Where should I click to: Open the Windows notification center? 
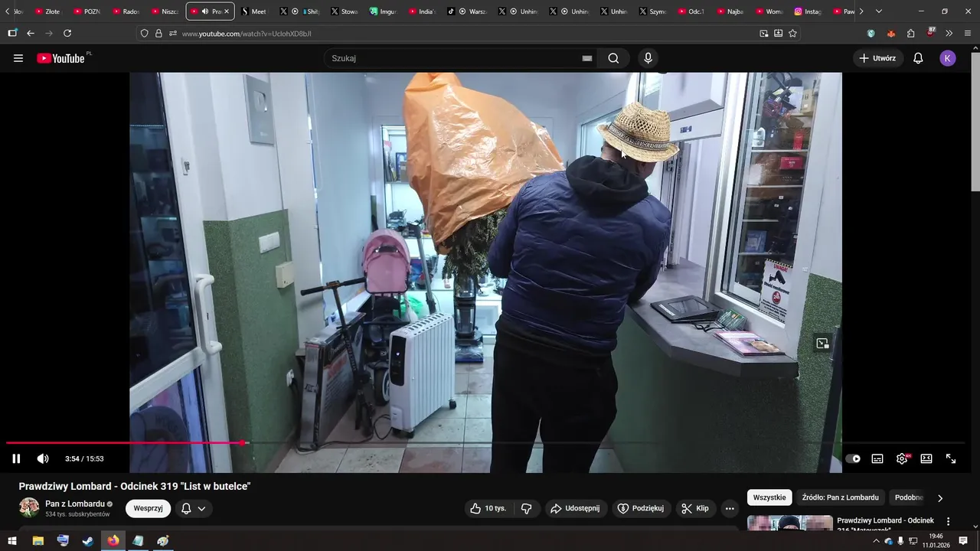[963, 541]
